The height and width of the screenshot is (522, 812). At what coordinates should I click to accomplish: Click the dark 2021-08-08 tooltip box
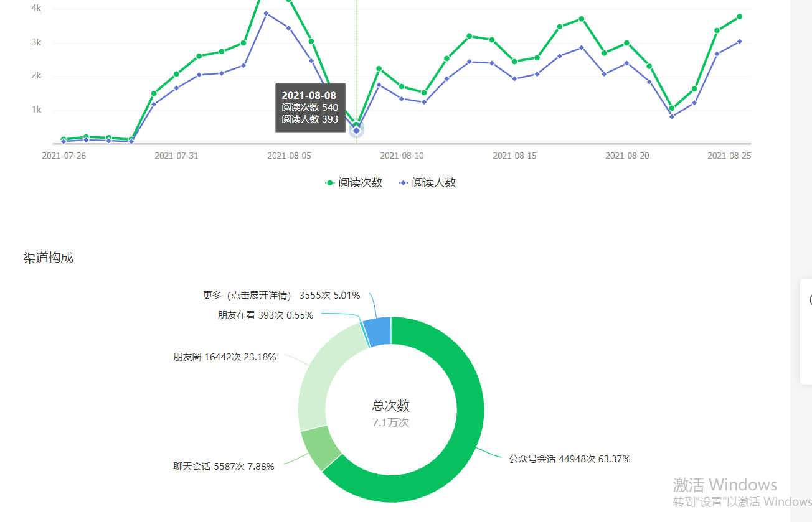309,108
